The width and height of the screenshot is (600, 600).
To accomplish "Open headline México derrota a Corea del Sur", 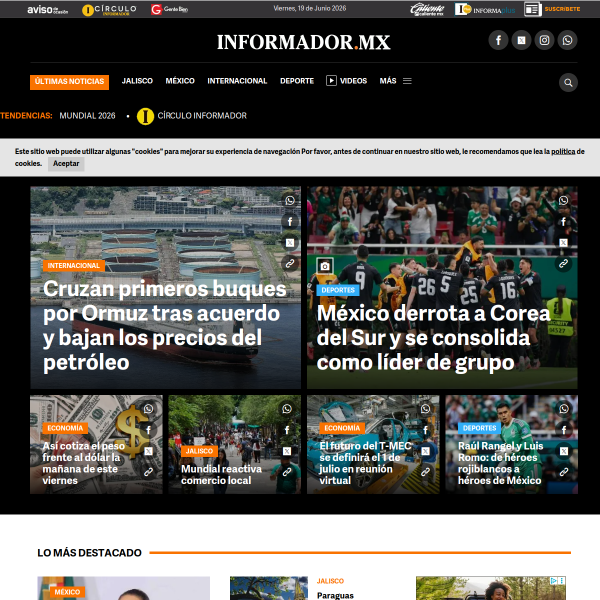I will [433, 338].
